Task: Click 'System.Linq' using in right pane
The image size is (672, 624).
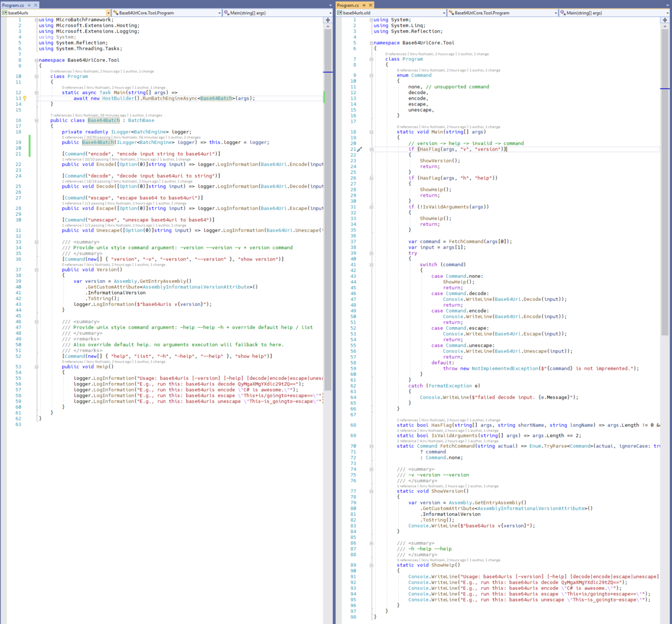Action: tap(408, 26)
